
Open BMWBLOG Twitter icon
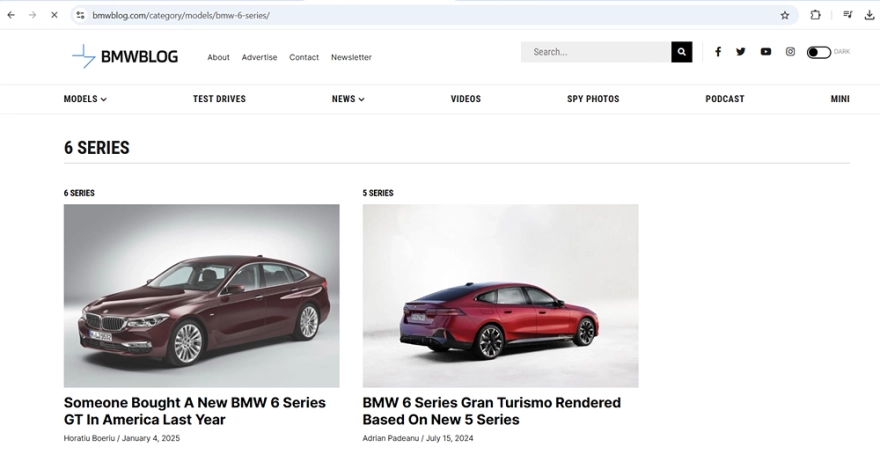741,52
